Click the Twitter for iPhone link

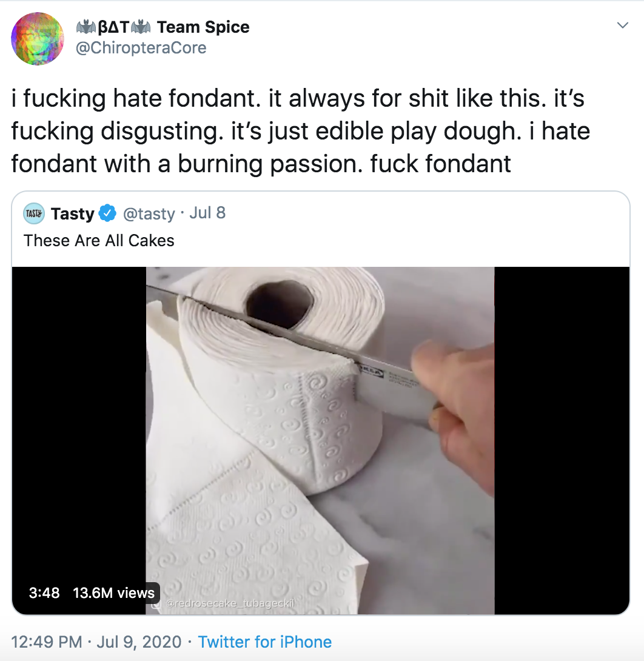[x=265, y=642]
